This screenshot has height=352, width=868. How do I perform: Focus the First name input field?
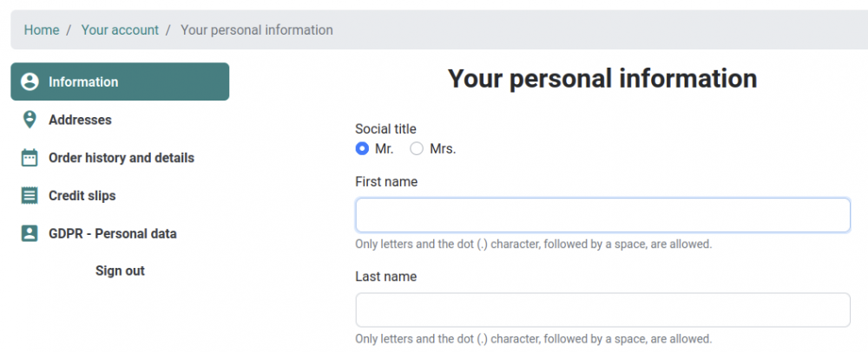click(x=602, y=215)
